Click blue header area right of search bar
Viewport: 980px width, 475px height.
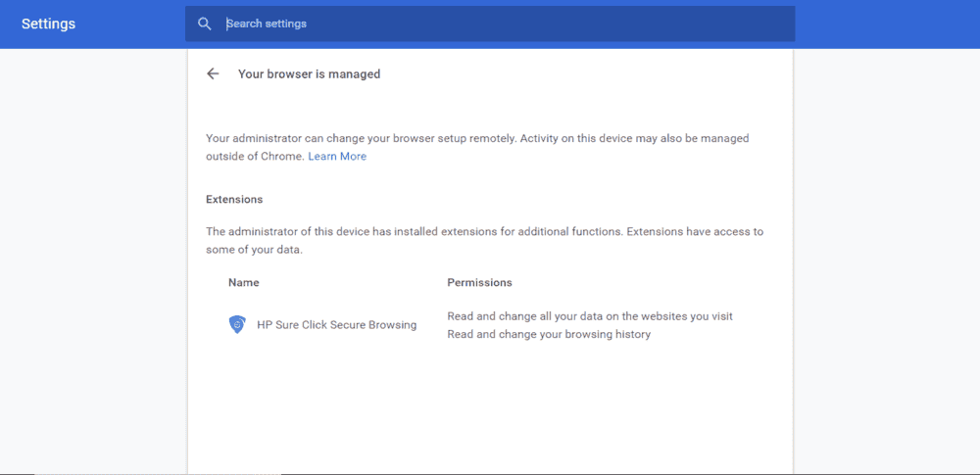click(882, 24)
